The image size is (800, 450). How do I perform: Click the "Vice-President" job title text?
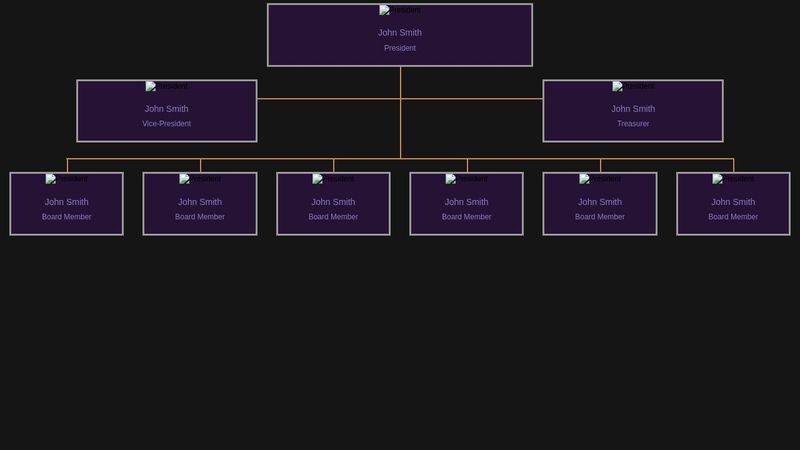[166, 123]
